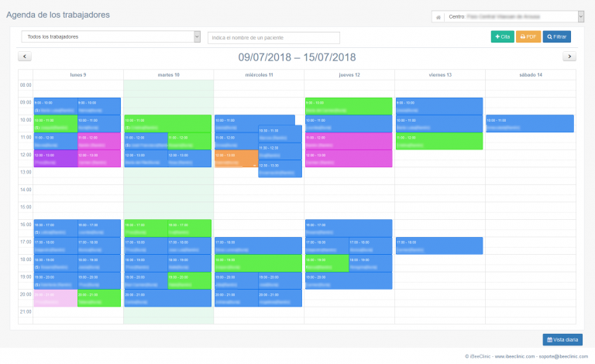Open the orange 12:00 appointment on miércoles
Screen dimensions: 595x364
[236, 158]
